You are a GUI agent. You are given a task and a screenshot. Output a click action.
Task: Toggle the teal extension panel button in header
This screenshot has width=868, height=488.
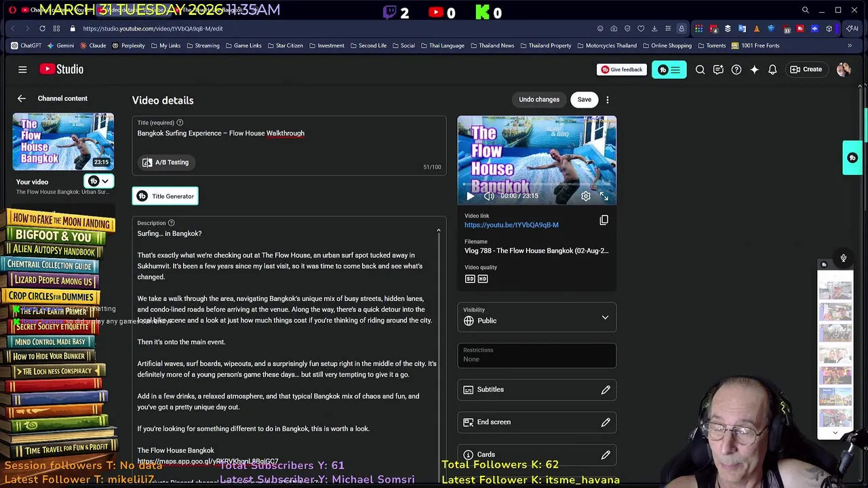pos(669,69)
